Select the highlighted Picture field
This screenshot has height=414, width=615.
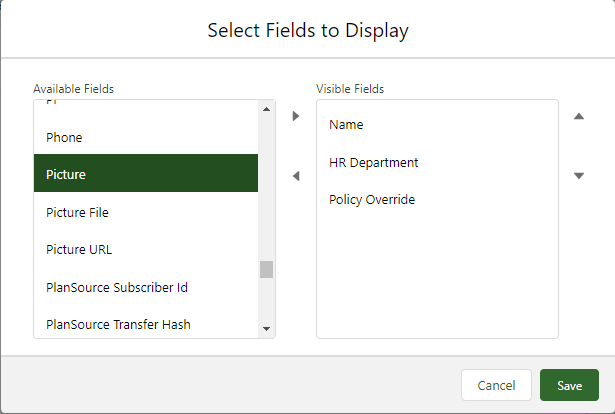[x=145, y=174]
